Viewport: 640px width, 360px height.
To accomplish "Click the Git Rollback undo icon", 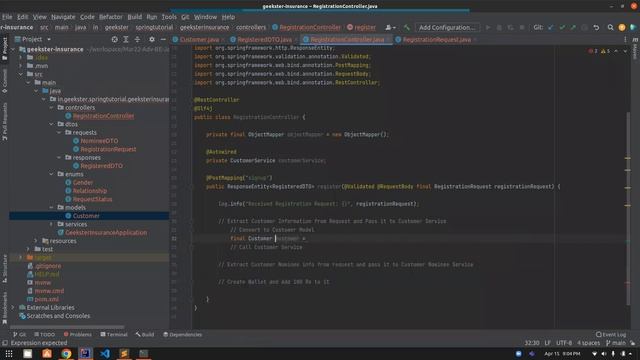I will pos(596,27).
